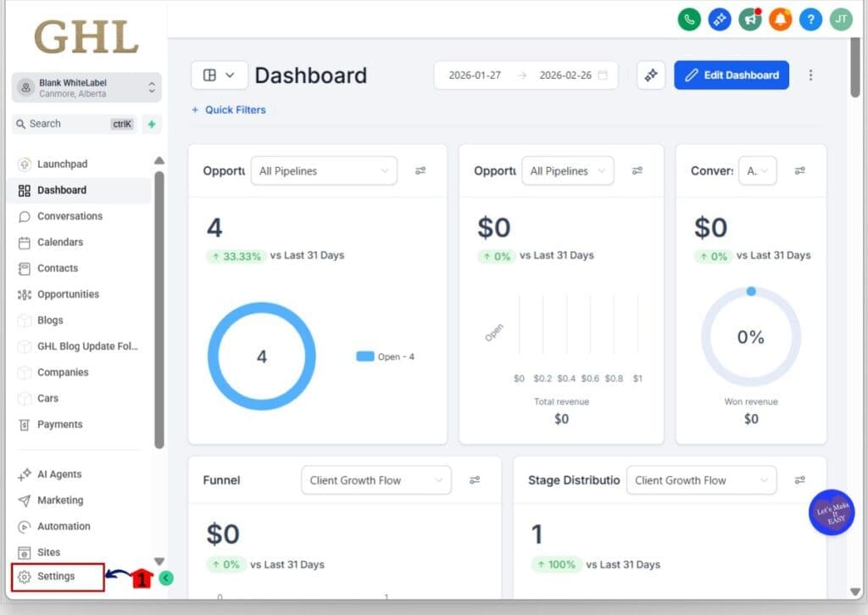Open the JT user avatar menu

840,19
